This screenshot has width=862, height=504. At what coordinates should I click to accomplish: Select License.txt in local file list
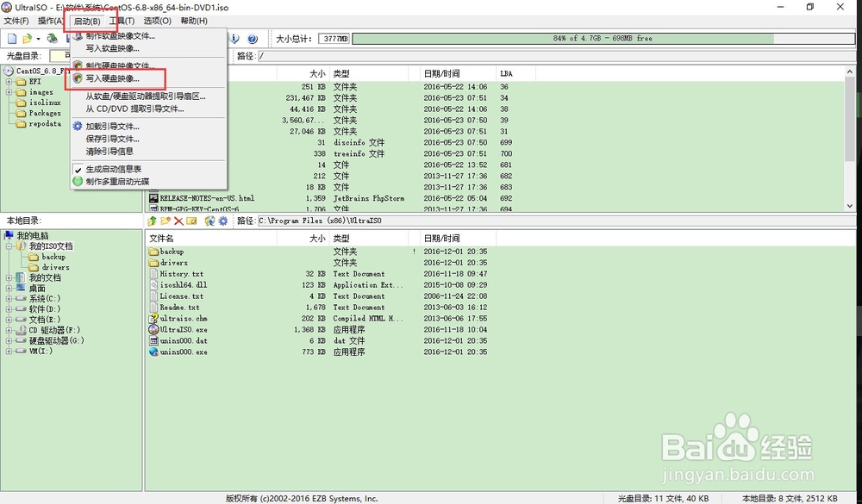[180, 296]
